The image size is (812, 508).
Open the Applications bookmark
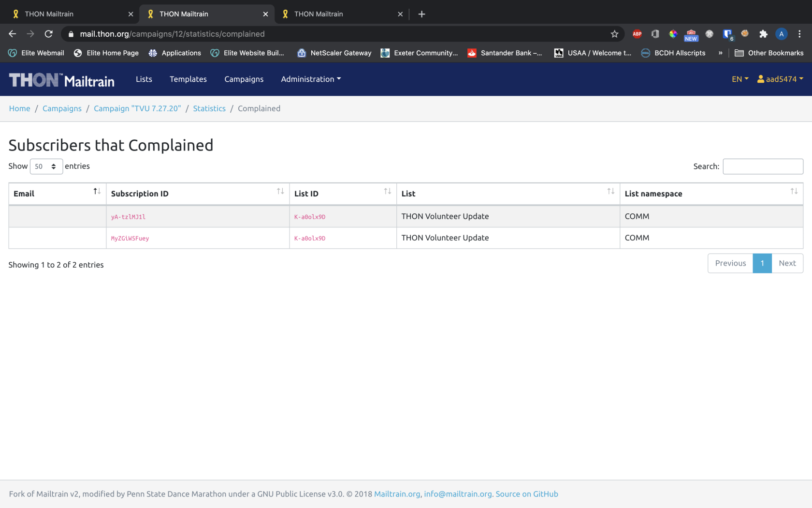point(175,53)
